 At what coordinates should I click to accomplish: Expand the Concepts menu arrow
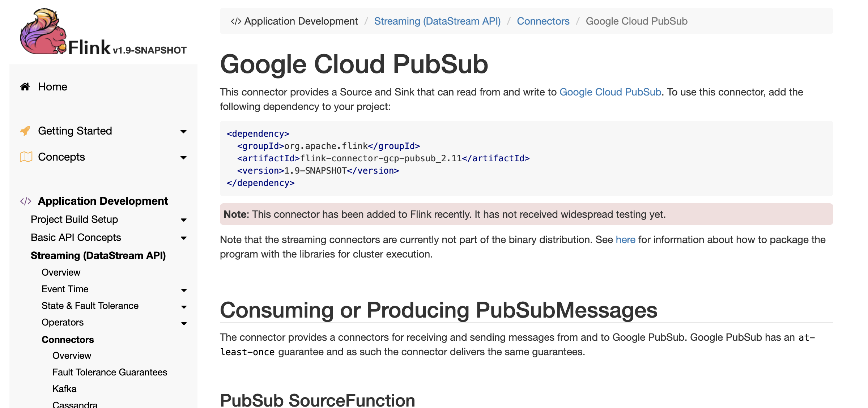183,157
